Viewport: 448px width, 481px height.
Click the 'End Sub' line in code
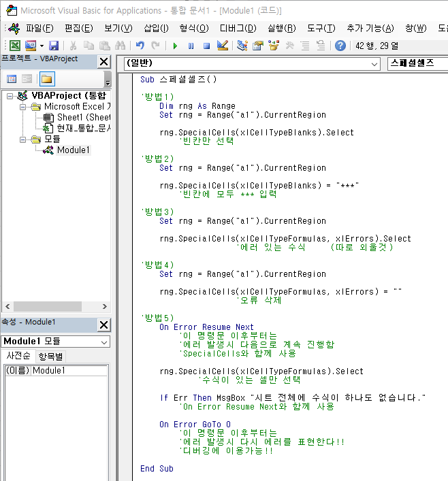pos(157,469)
